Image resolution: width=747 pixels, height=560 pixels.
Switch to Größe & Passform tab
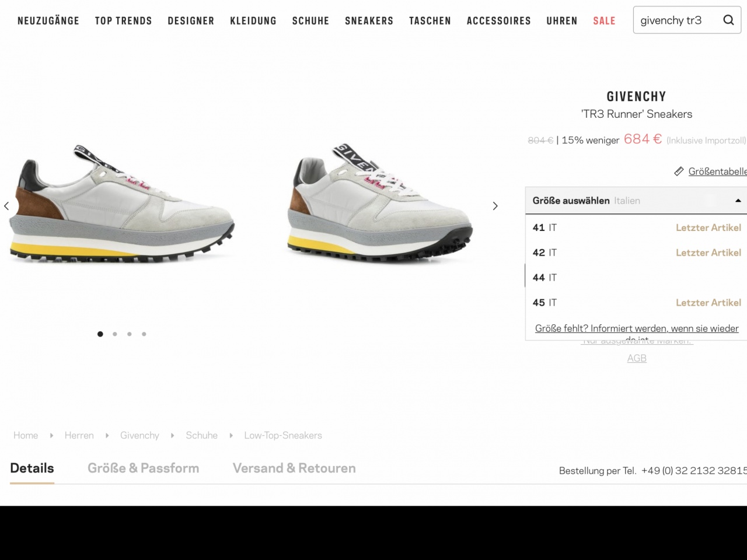coord(143,468)
